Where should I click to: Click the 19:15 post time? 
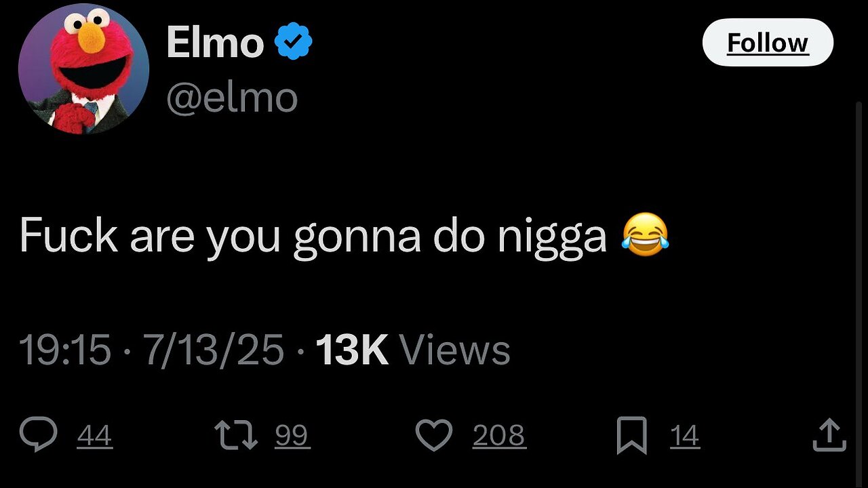[x=64, y=351]
